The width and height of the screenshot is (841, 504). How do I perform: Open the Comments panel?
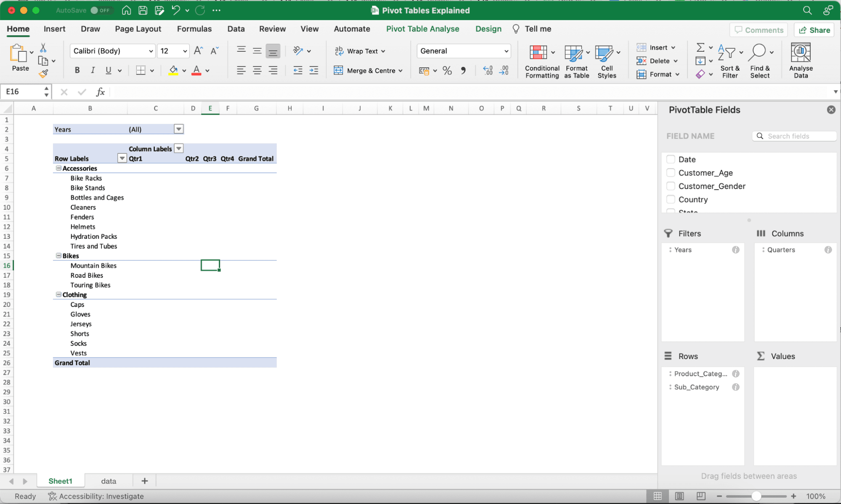[x=759, y=30]
